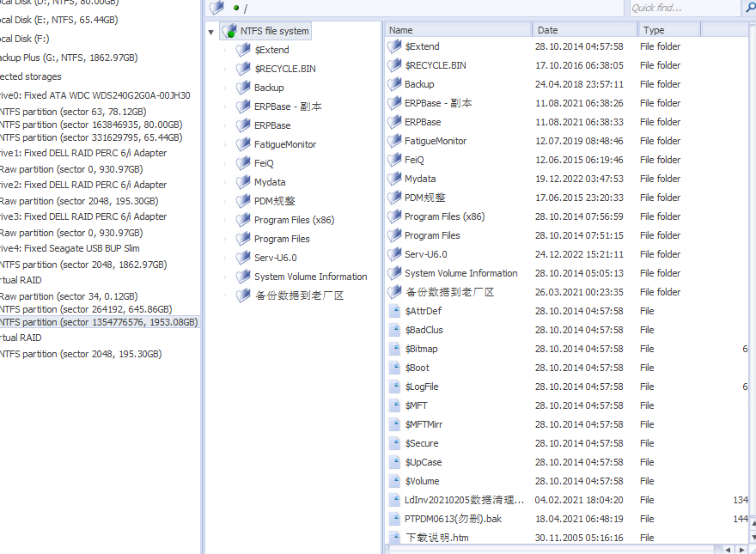Click the NTFS file system root icon

[x=230, y=31]
